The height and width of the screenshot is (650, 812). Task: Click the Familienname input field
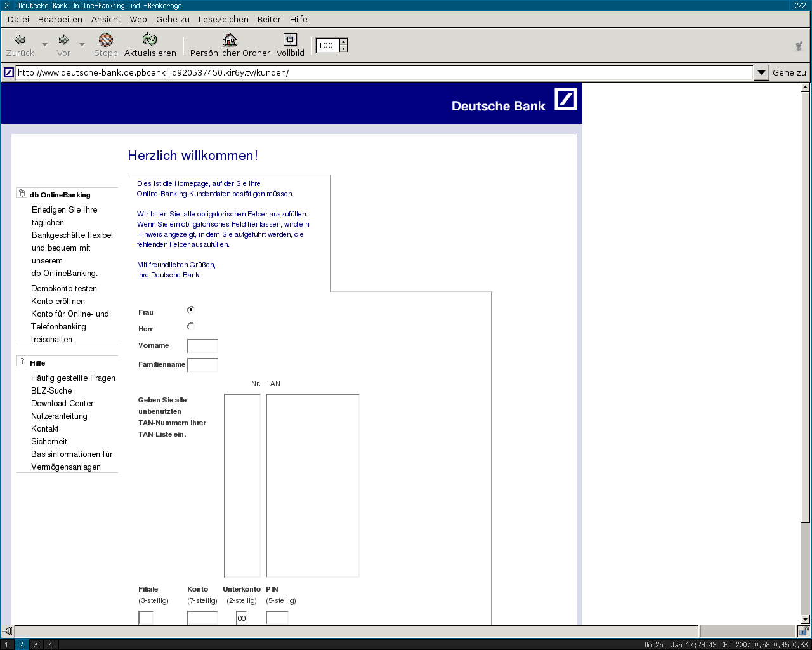pyautogui.click(x=202, y=365)
